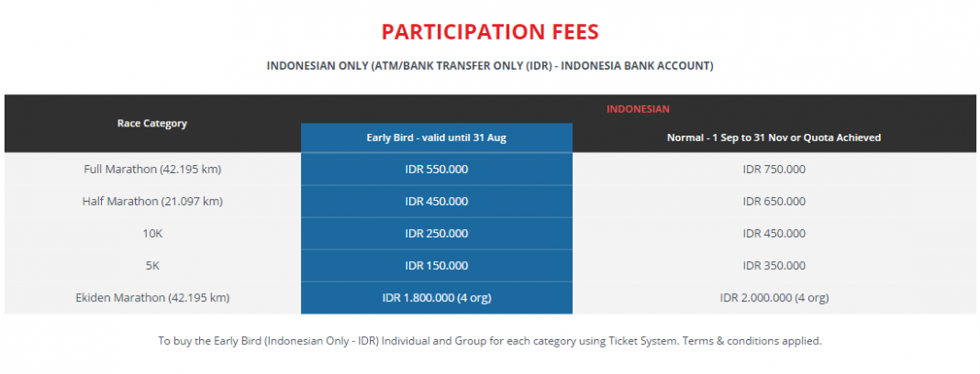980x374 pixels.
Task: Click Early Bird price IDR 250.000
Action: [x=436, y=234]
